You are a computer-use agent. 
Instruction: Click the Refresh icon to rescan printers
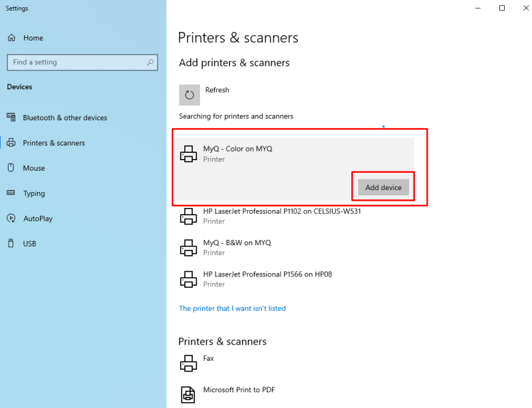pos(189,94)
